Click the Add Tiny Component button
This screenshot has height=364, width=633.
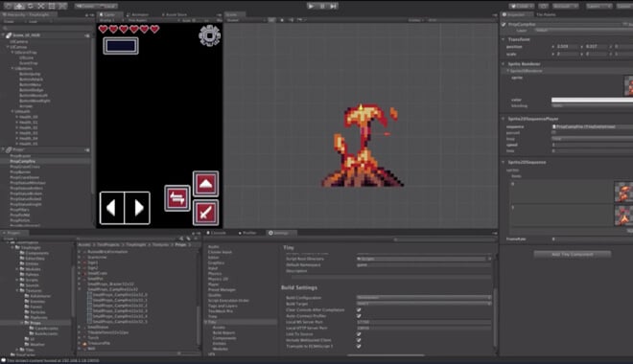572,255
